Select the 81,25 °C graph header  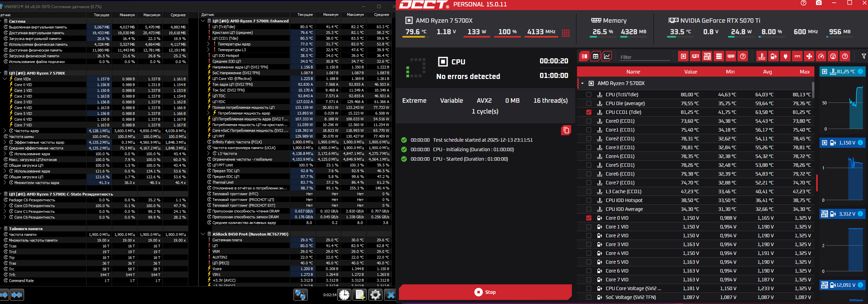(842, 72)
